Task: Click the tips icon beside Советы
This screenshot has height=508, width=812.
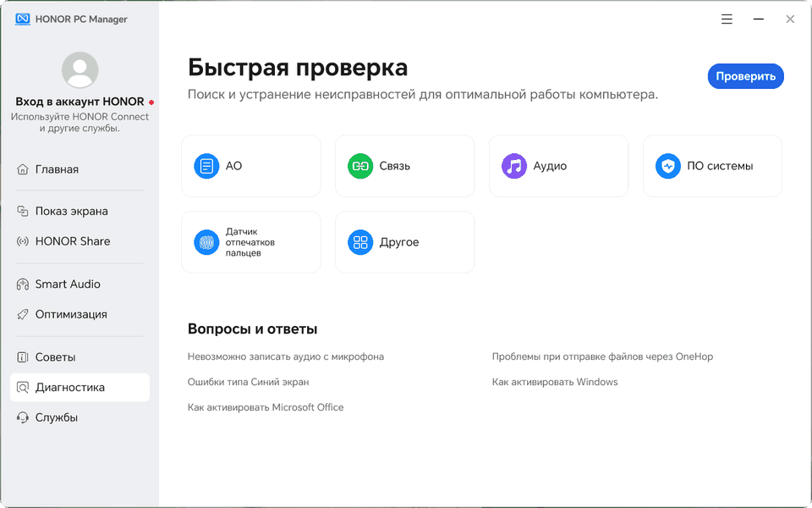Action: (x=22, y=357)
